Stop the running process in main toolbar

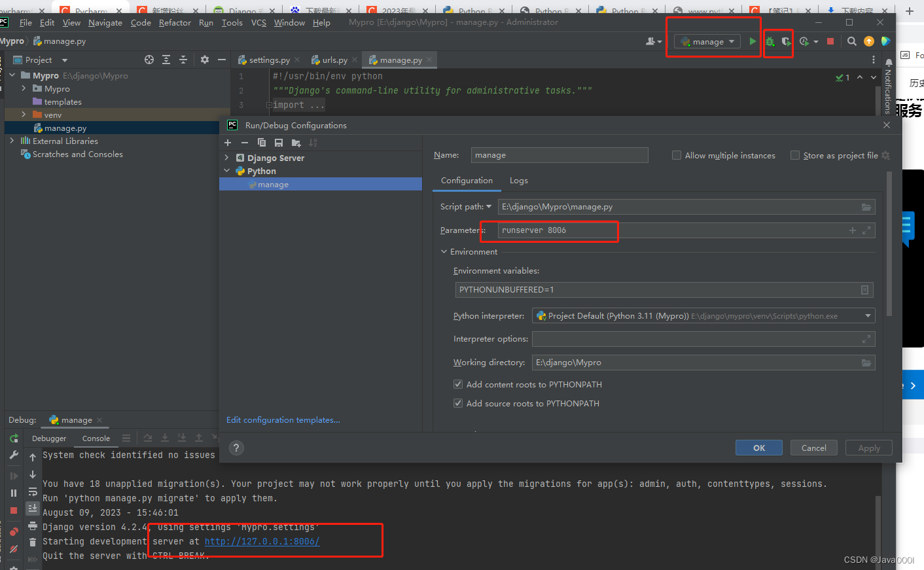click(x=830, y=41)
